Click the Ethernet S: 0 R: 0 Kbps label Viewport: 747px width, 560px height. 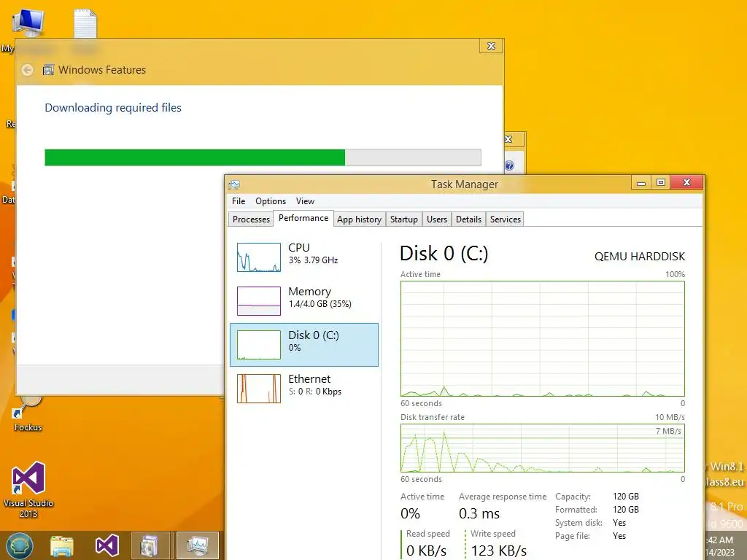coord(314,385)
